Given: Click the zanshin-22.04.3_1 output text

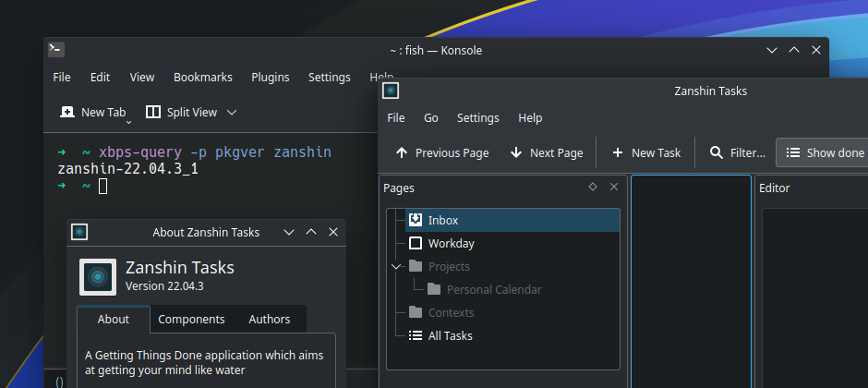Looking at the screenshot, I should (x=127, y=169).
